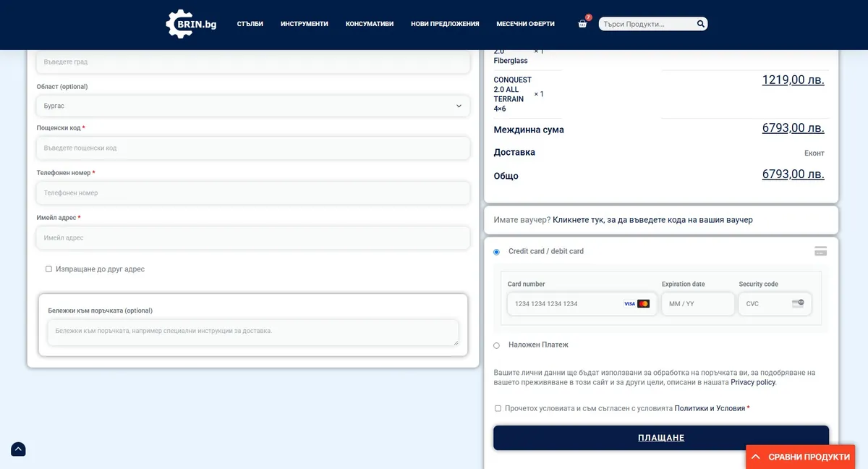Open the МЕСЕЧНИ ОФЕРТИ menu item
Viewport: 868px width, 469px height.
(x=525, y=24)
